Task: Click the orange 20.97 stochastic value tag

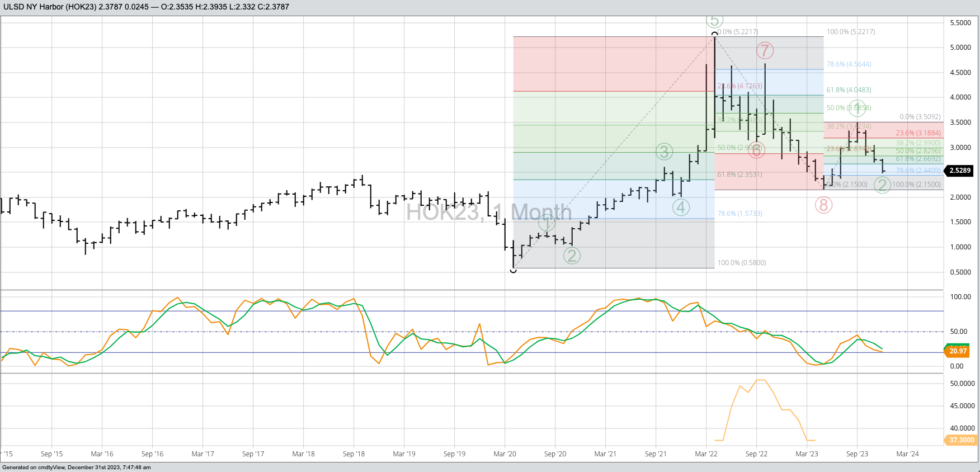Action: tap(958, 351)
